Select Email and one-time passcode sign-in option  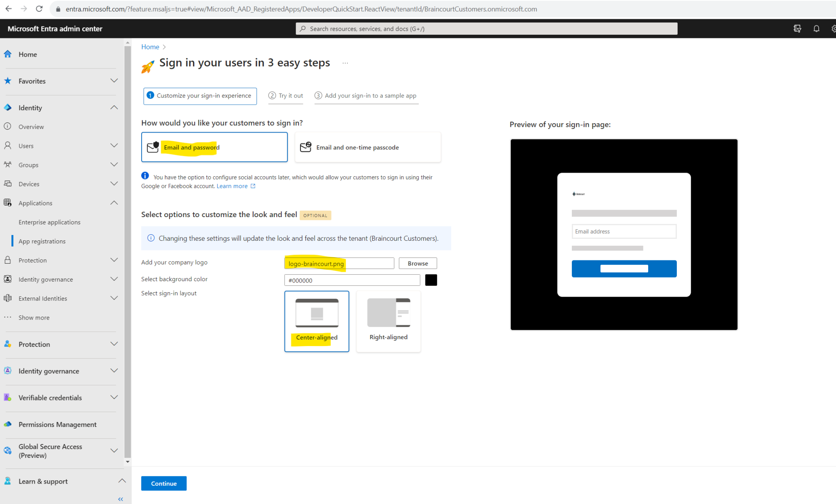[367, 147]
